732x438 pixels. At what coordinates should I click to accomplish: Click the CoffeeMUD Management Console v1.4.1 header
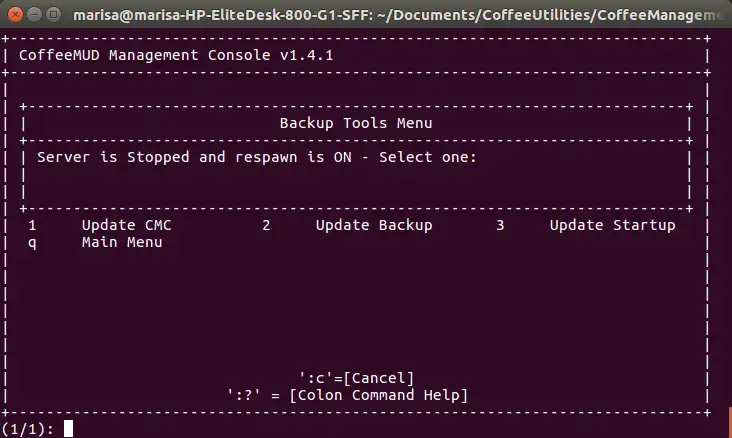[x=176, y=55]
